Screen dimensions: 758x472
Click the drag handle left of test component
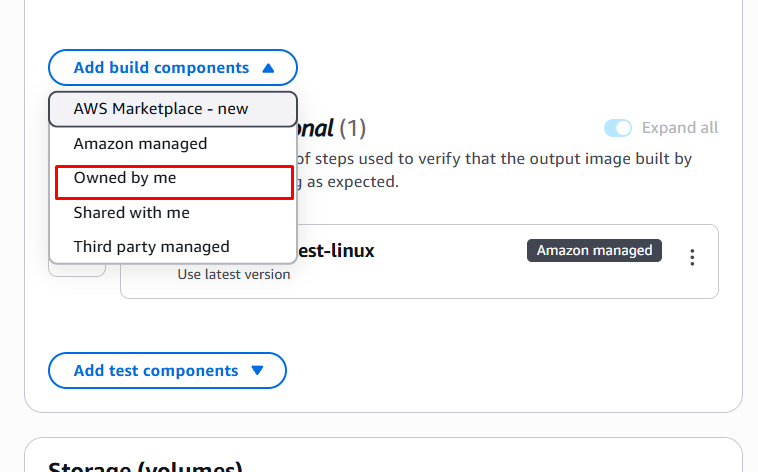pos(78,268)
